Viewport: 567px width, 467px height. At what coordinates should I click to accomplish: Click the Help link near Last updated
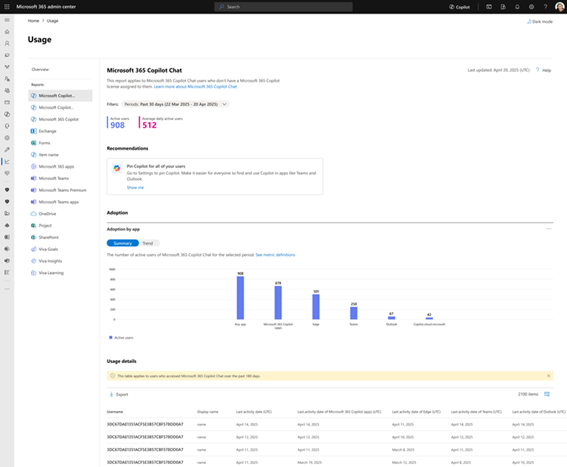pyautogui.click(x=543, y=70)
